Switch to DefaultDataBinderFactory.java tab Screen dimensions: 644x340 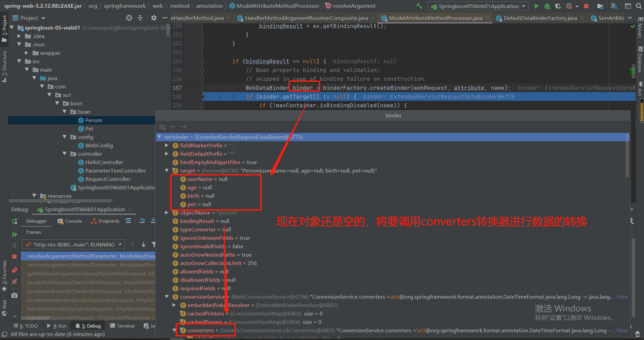coord(540,18)
